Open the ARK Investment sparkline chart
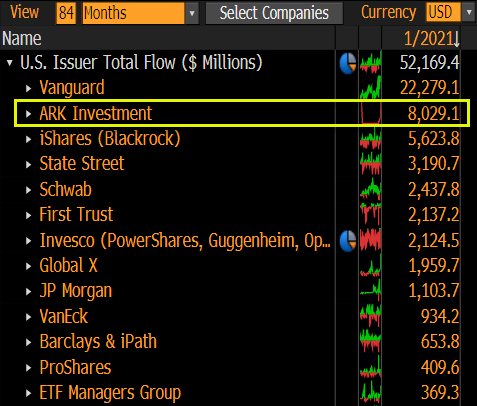The width and height of the screenshot is (477, 406). pyautogui.click(x=370, y=113)
